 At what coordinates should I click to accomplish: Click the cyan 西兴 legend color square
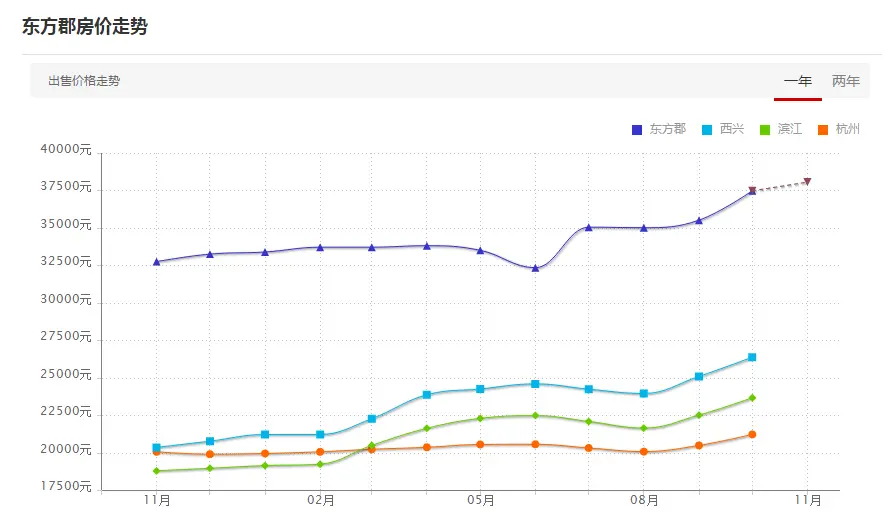[x=707, y=130]
